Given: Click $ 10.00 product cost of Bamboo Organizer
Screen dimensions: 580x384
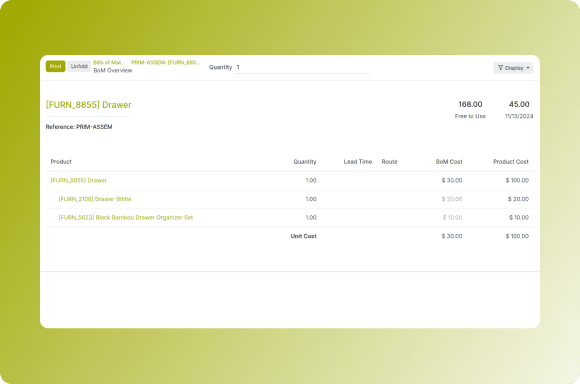Looking at the screenshot, I should click(x=519, y=218).
